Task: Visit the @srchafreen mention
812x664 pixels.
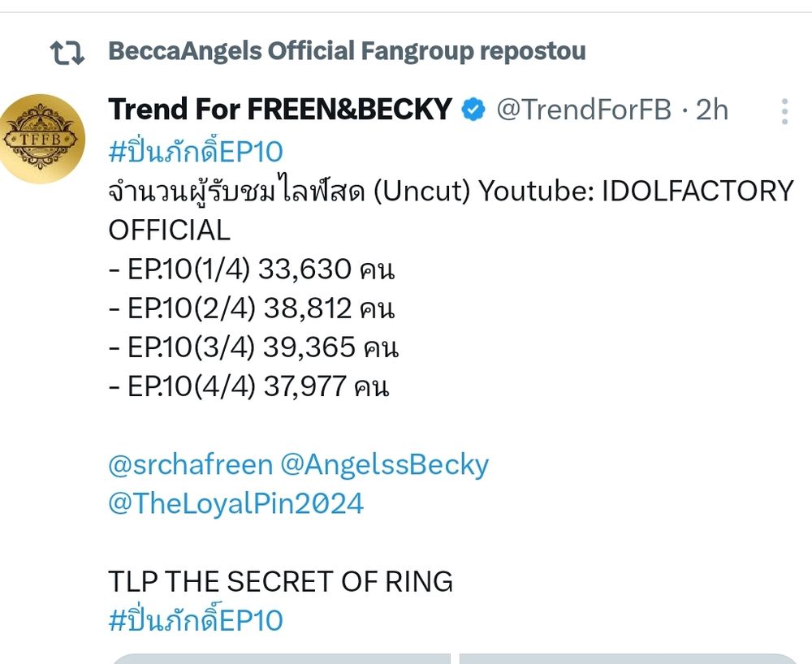Action: (190, 465)
